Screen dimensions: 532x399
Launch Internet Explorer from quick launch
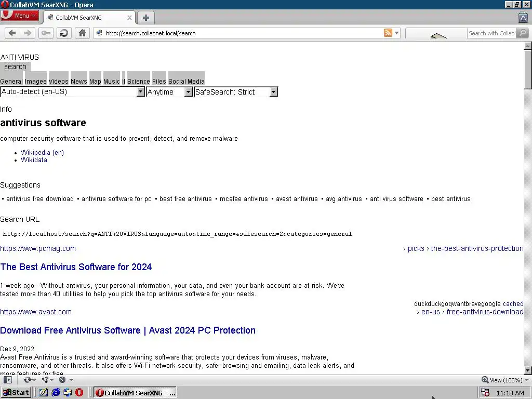(x=56, y=393)
